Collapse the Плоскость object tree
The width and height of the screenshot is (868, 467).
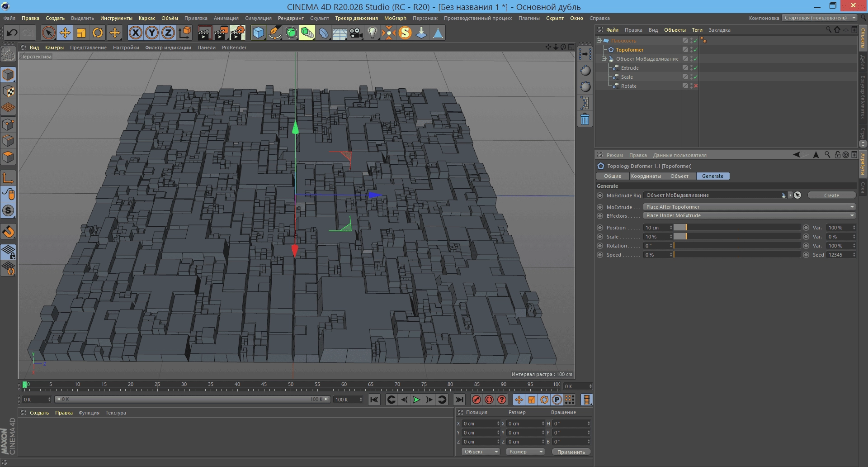point(599,40)
